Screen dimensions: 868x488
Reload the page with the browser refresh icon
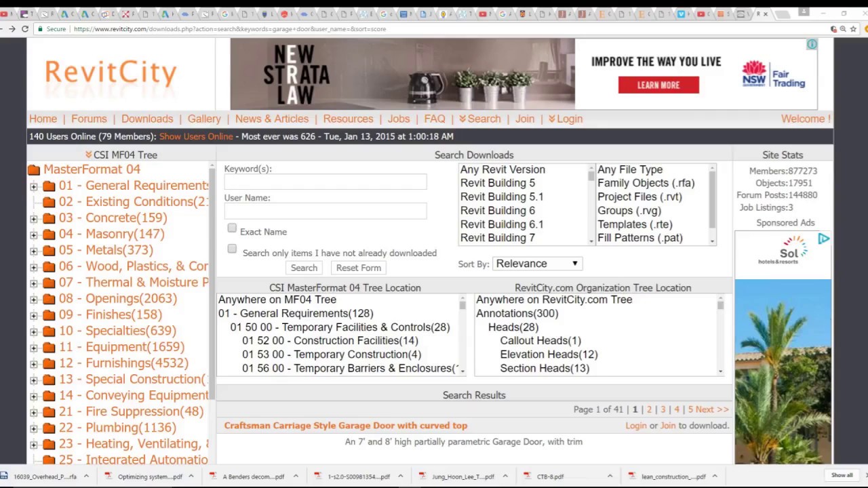click(25, 29)
